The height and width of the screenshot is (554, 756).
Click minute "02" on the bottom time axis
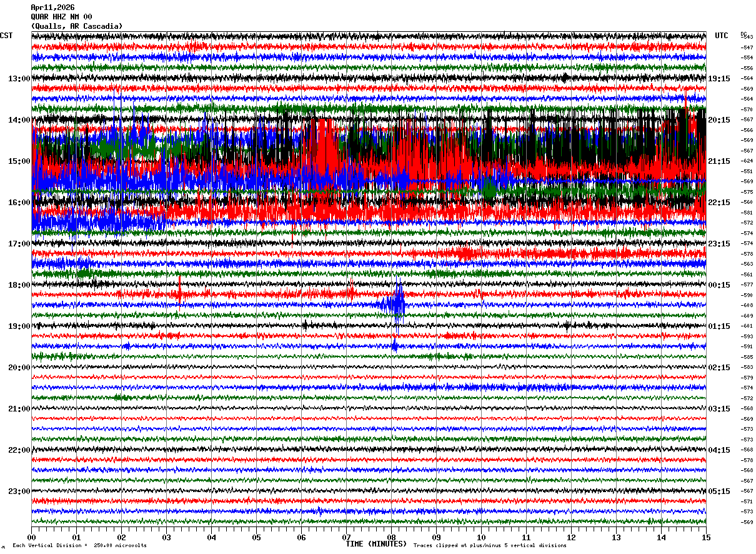coord(121,537)
